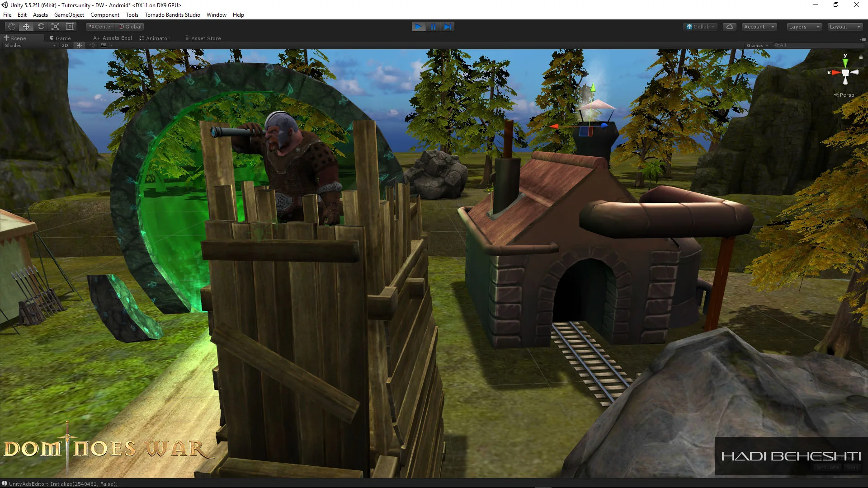Viewport: 868px width, 488px height.
Task: Select the Rect transform tool
Action: click(70, 27)
